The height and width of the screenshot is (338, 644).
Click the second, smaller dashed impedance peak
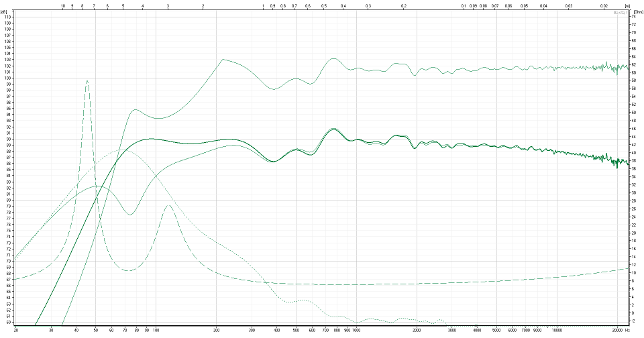tap(168, 206)
